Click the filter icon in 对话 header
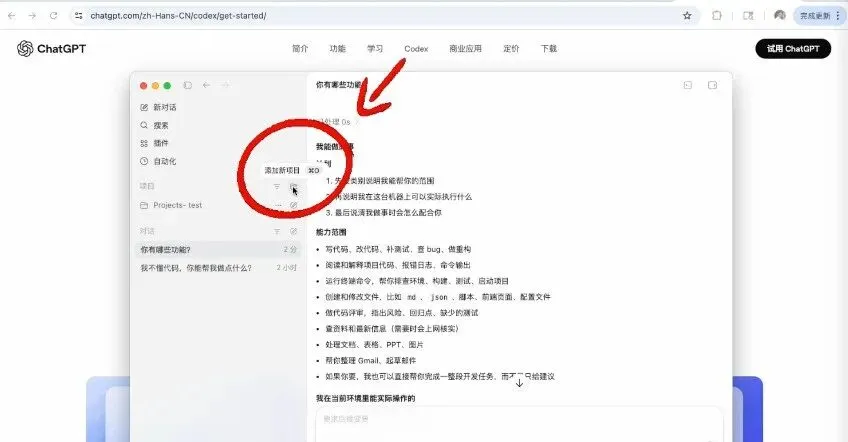Screen dimensions: 848x442 [x=276, y=232]
